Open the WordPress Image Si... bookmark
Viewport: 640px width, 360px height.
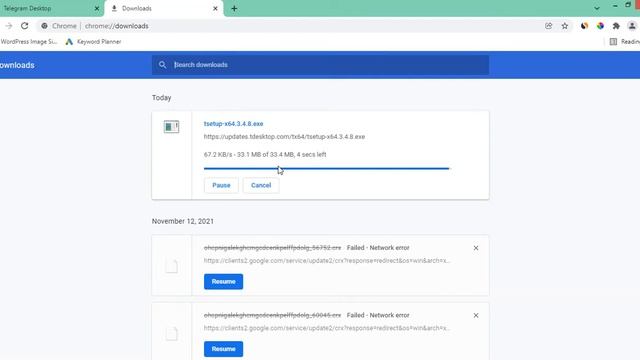pos(29,42)
